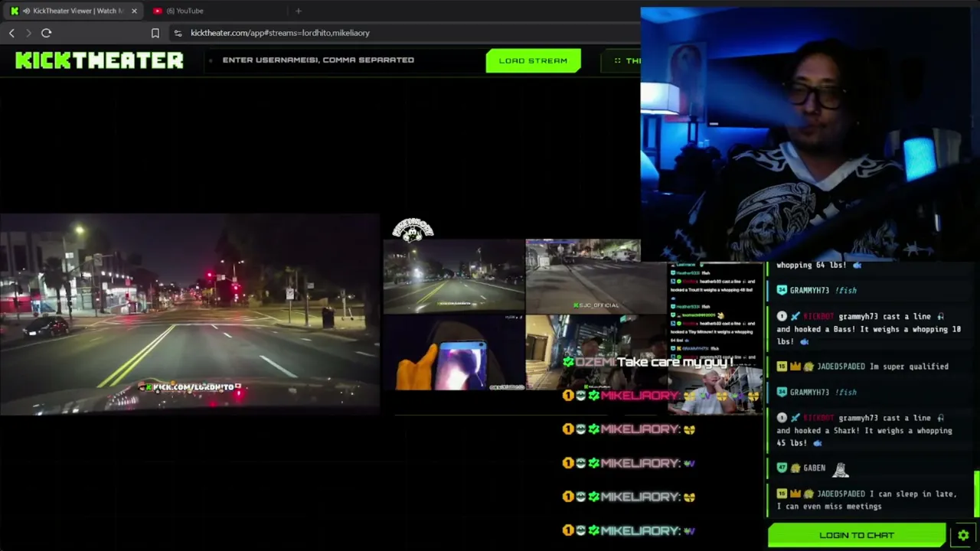Open the KickTheater logo homepage
Screen dimensions: 980x551
click(x=100, y=60)
